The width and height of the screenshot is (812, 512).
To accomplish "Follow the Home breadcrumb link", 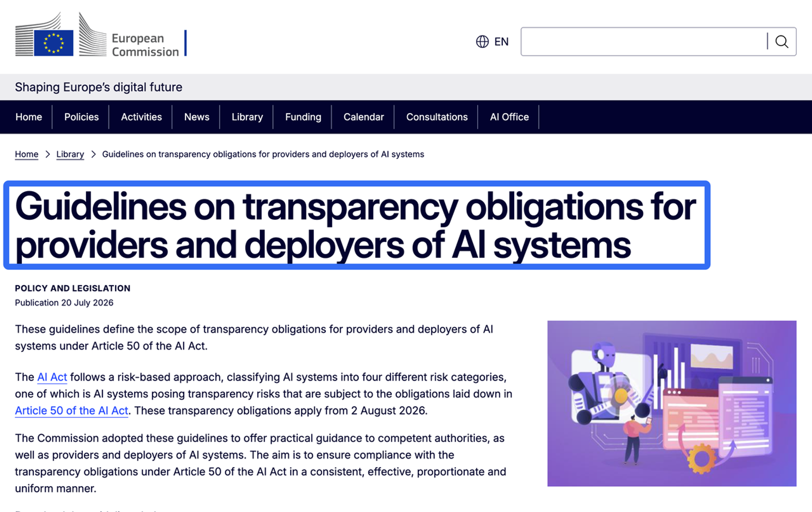I will click(x=26, y=154).
